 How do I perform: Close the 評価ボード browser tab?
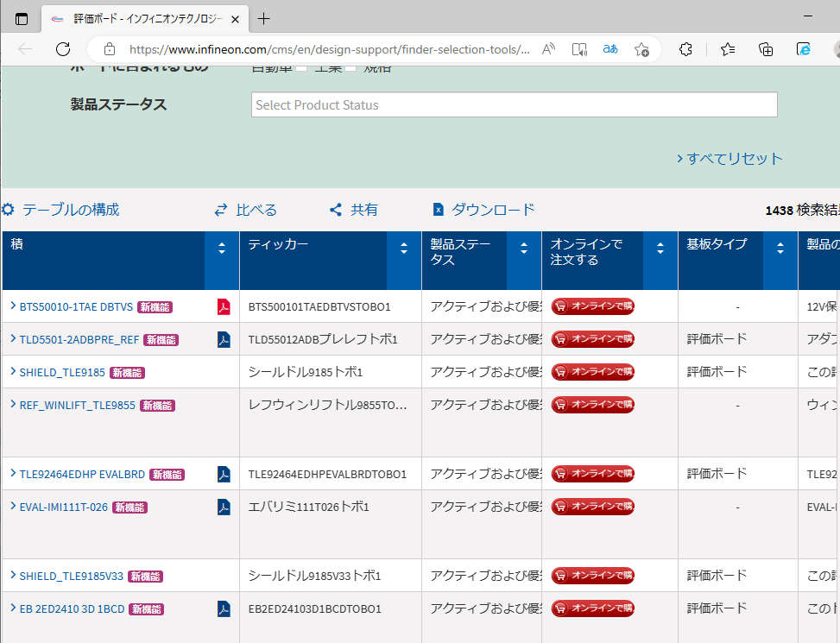pyautogui.click(x=235, y=19)
